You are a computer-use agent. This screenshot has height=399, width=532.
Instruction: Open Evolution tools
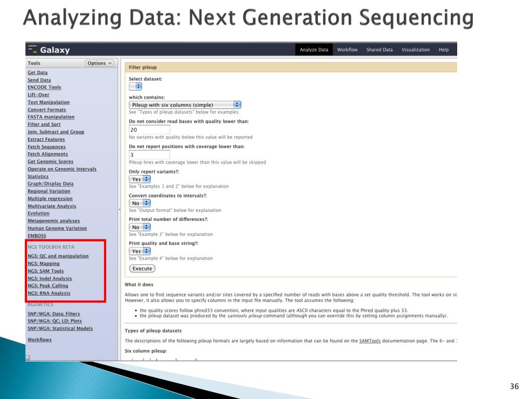pos(38,214)
